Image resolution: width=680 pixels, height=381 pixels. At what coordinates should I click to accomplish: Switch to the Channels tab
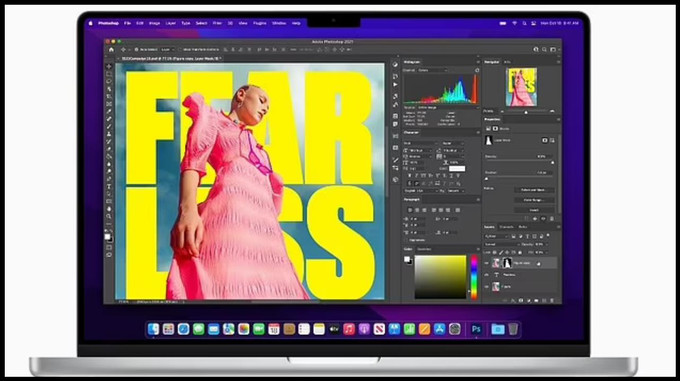pyautogui.click(x=506, y=227)
